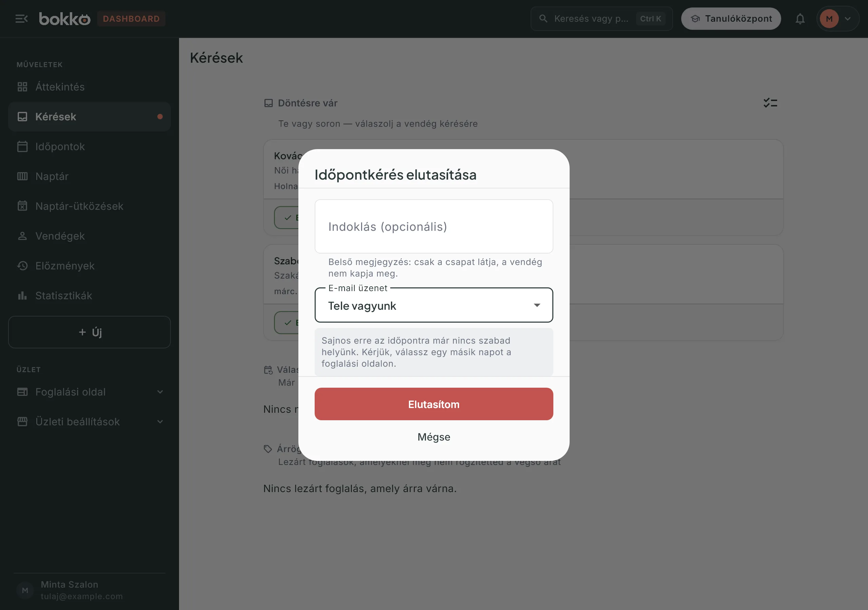This screenshot has height=610, width=868.
Task: Click the multi-select checklist icon
Action: tap(770, 103)
